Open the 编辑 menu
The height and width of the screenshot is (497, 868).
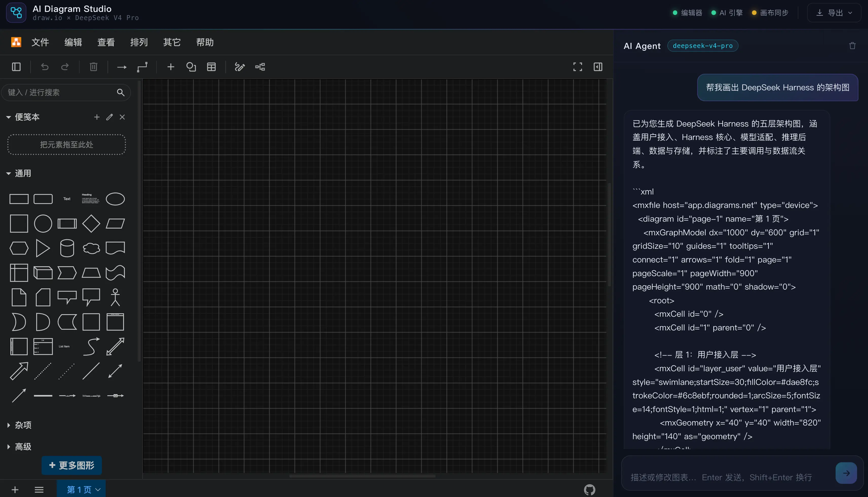73,42
